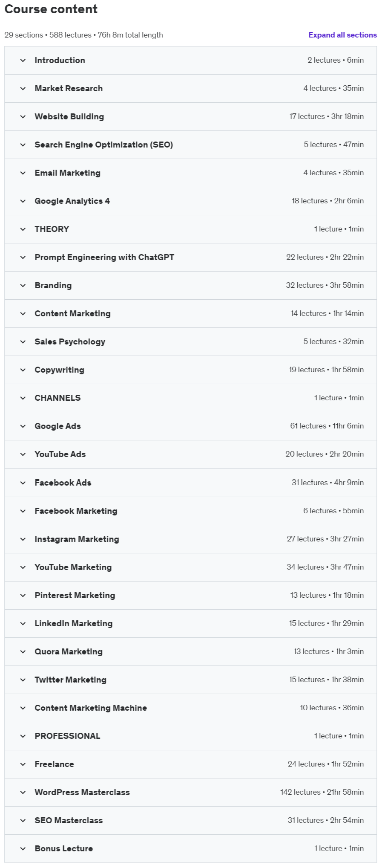This screenshot has width=382, height=868.
Task: Open the WordPress Masterclass section
Action: [82, 793]
